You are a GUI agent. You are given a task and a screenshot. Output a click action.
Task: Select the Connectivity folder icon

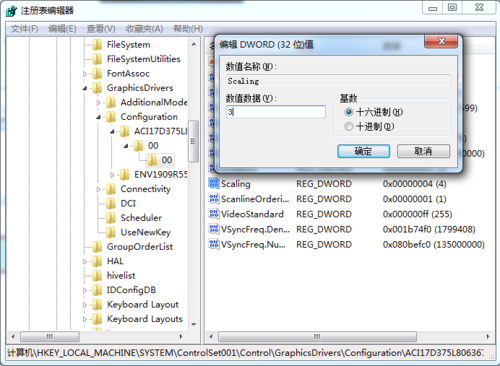[x=111, y=189]
